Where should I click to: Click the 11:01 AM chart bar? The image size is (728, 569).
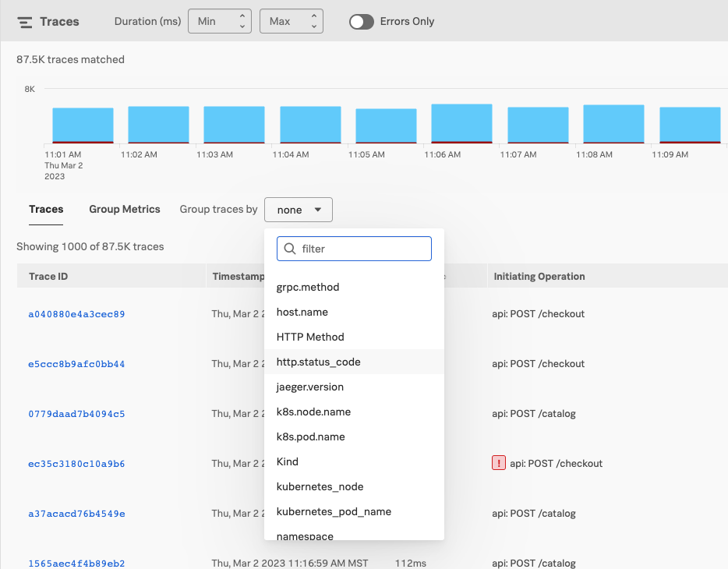[83, 125]
